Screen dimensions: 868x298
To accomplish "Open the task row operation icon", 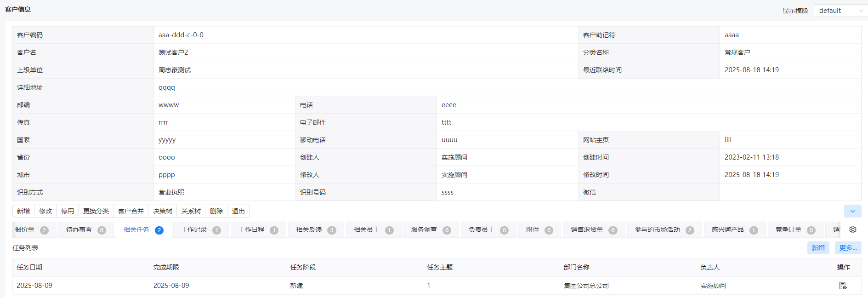I will [x=843, y=286].
